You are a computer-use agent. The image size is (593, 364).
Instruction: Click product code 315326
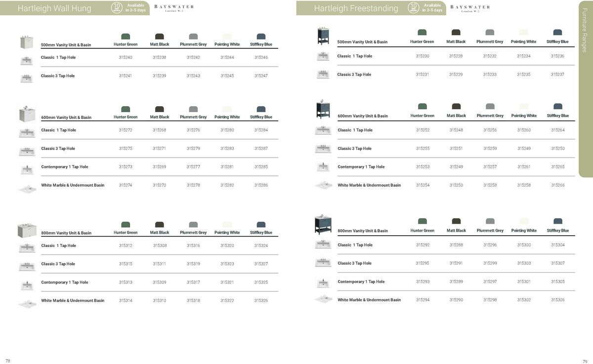(x=261, y=301)
